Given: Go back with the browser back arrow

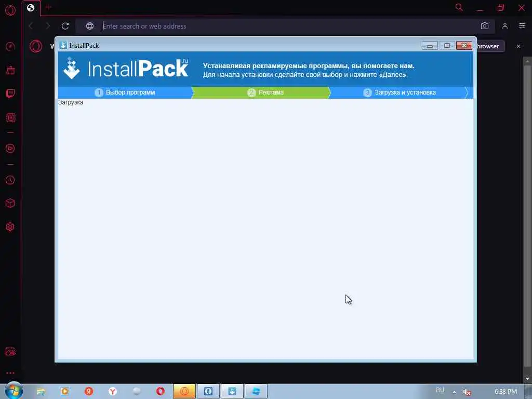Looking at the screenshot, I should point(31,26).
